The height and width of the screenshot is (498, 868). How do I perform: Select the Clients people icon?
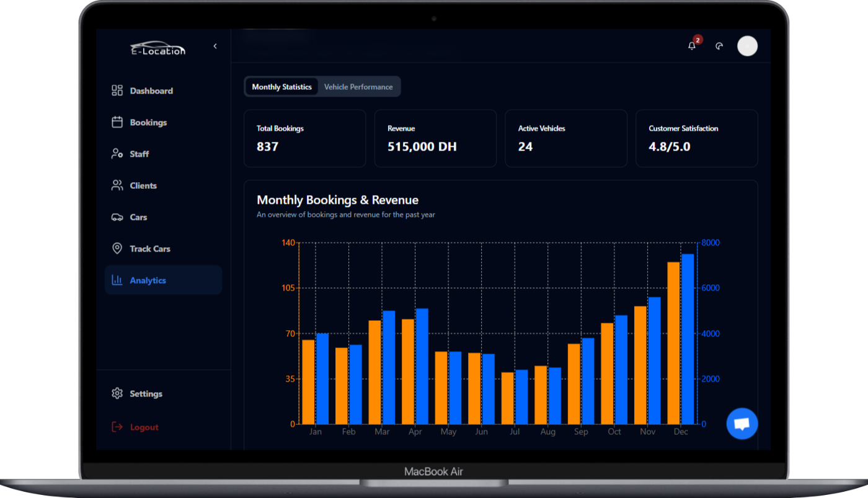117,185
